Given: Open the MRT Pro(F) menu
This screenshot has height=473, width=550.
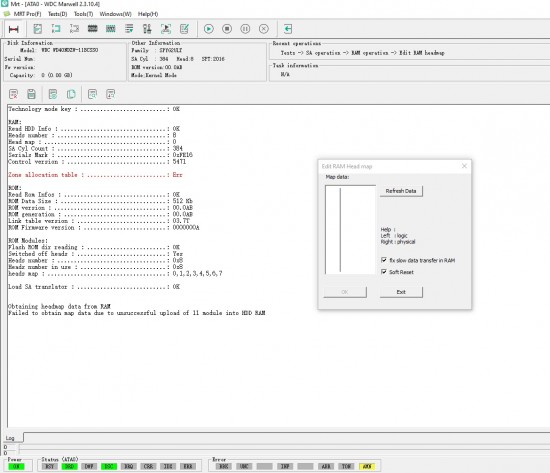Looking at the screenshot, I should [27, 14].
